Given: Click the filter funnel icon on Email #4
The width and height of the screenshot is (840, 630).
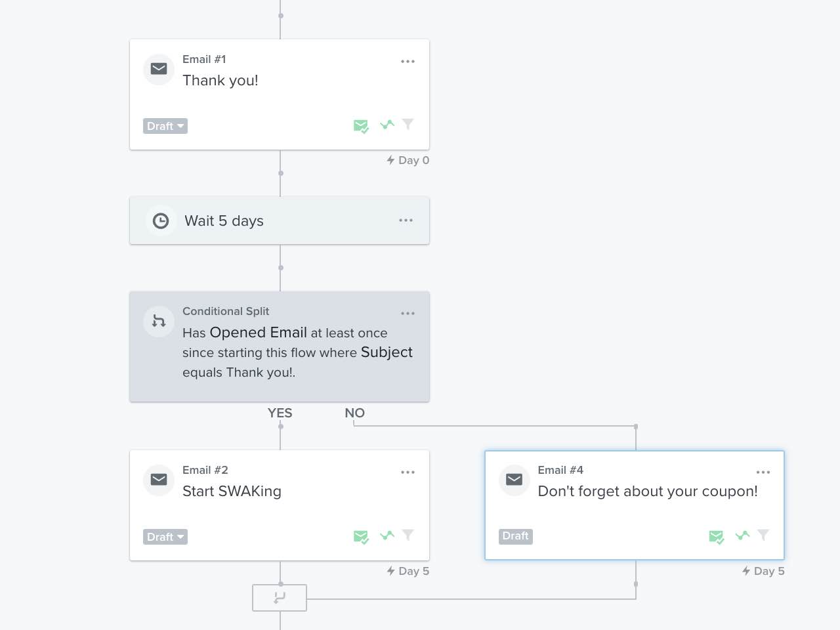Looking at the screenshot, I should (x=763, y=535).
